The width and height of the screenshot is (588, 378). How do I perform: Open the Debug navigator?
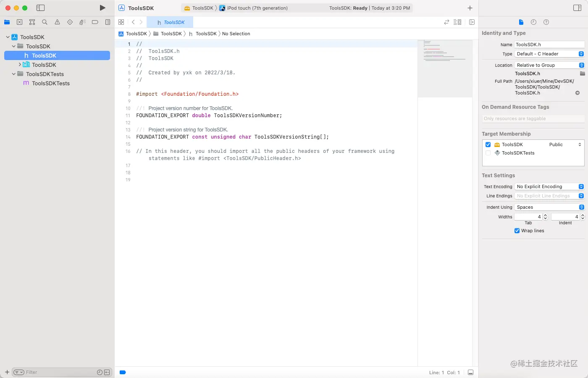[83, 22]
